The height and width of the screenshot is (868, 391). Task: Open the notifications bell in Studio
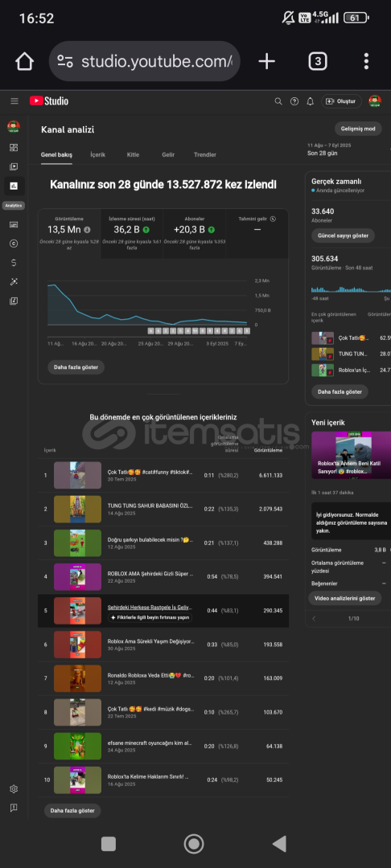[x=310, y=101]
